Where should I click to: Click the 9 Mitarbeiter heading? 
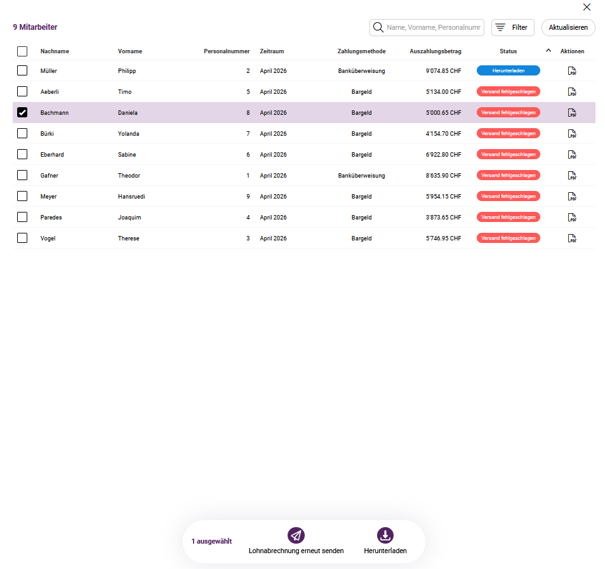pos(35,27)
